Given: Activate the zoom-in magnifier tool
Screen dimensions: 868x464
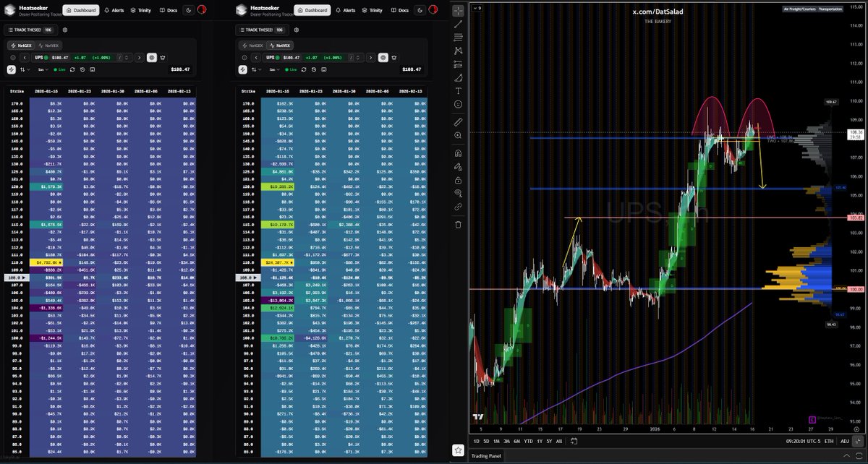Looking at the screenshot, I should (x=458, y=135).
